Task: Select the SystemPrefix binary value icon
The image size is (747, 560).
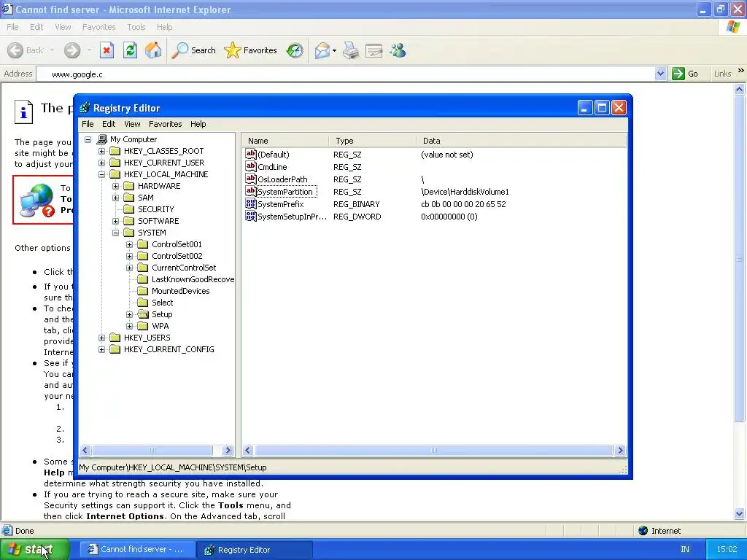Action: (251, 203)
